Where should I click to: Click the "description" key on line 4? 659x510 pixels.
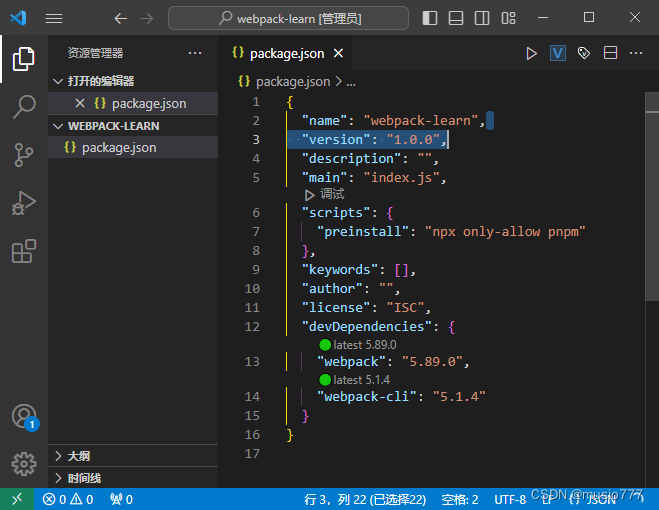pos(351,159)
